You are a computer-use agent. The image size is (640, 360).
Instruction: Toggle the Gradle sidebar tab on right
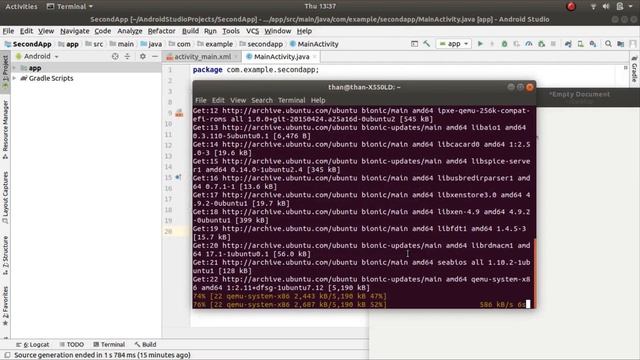634,69
